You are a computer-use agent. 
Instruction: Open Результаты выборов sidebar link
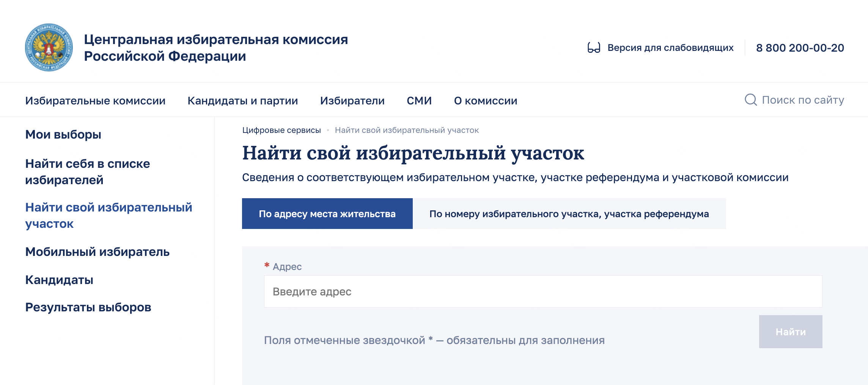pyautogui.click(x=88, y=307)
